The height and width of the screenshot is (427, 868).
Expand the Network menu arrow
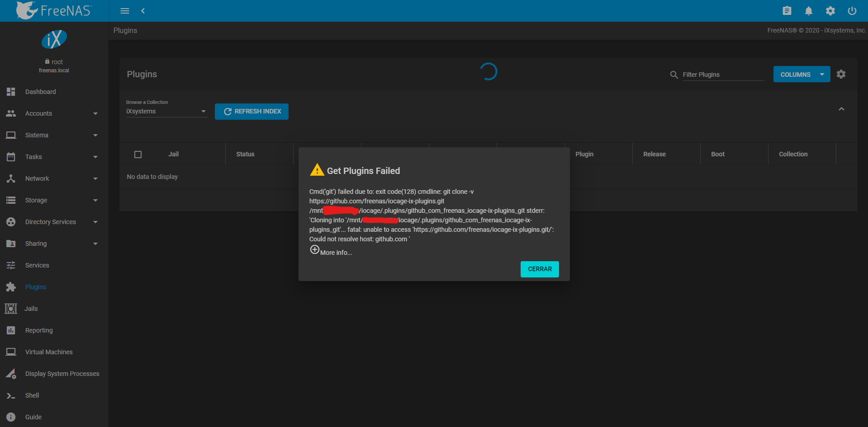[95, 178]
